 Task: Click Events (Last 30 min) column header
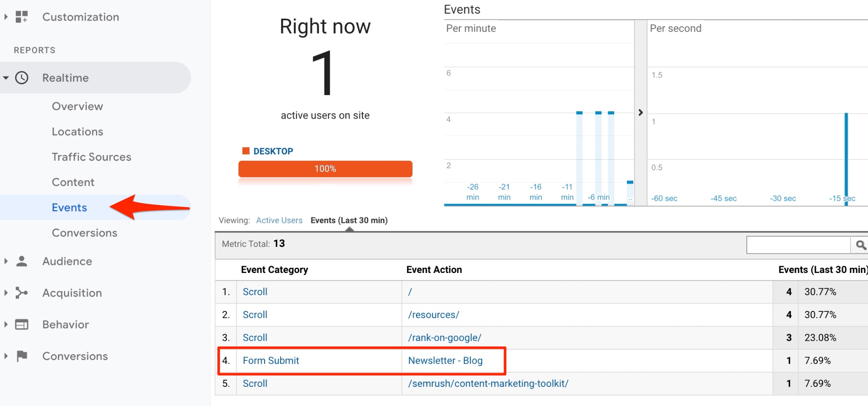pos(823,270)
